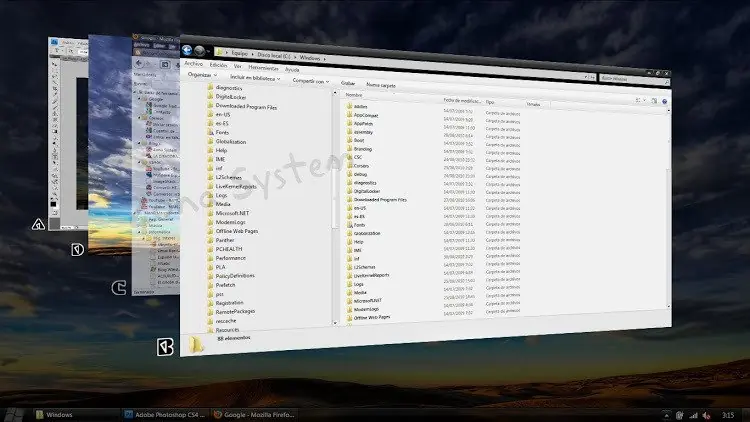Open the Ayuda menu
Screen dimensions: 750x422
tap(292, 69)
